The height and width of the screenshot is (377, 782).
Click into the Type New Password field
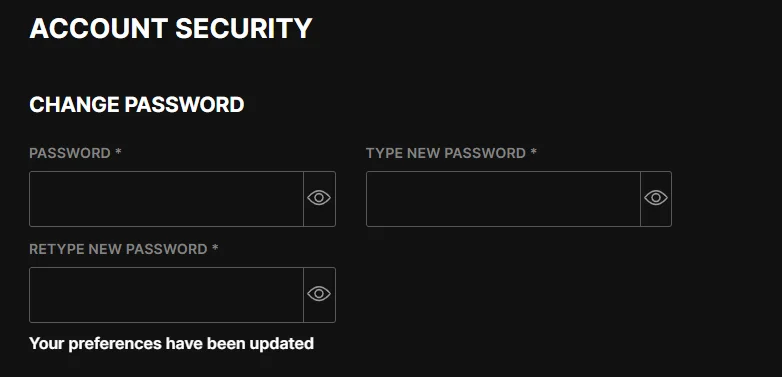pos(503,199)
